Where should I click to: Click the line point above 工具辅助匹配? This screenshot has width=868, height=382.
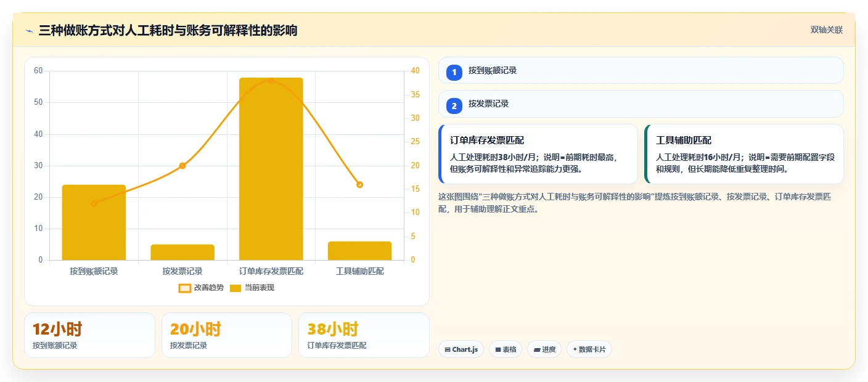360,185
